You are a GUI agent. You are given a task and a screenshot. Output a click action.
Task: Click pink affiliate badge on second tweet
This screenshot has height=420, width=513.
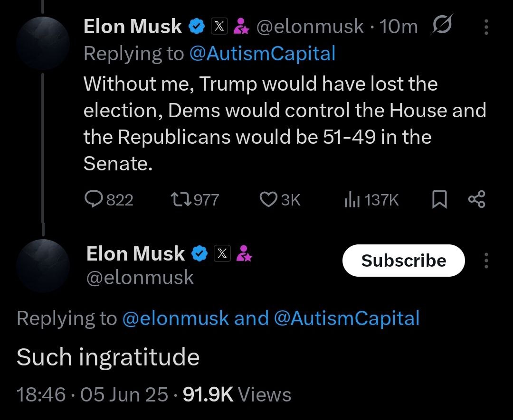click(x=244, y=254)
